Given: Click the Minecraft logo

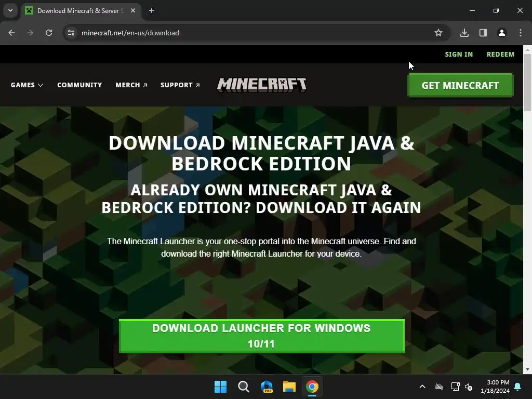Looking at the screenshot, I should tap(262, 85).
